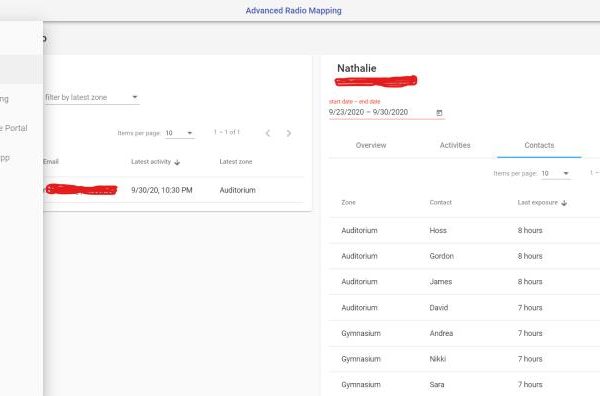Screen dimensions: 600x396
Task: Switch to the Overview tab
Action: 371,145
